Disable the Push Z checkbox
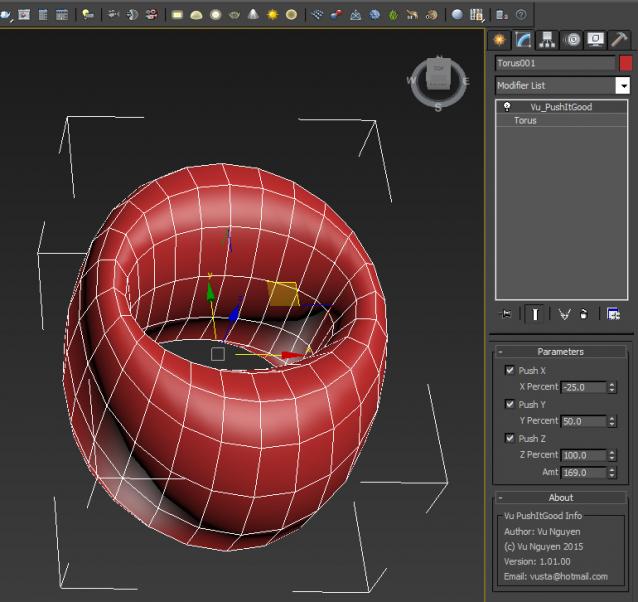The image size is (638, 602). [510, 438]
